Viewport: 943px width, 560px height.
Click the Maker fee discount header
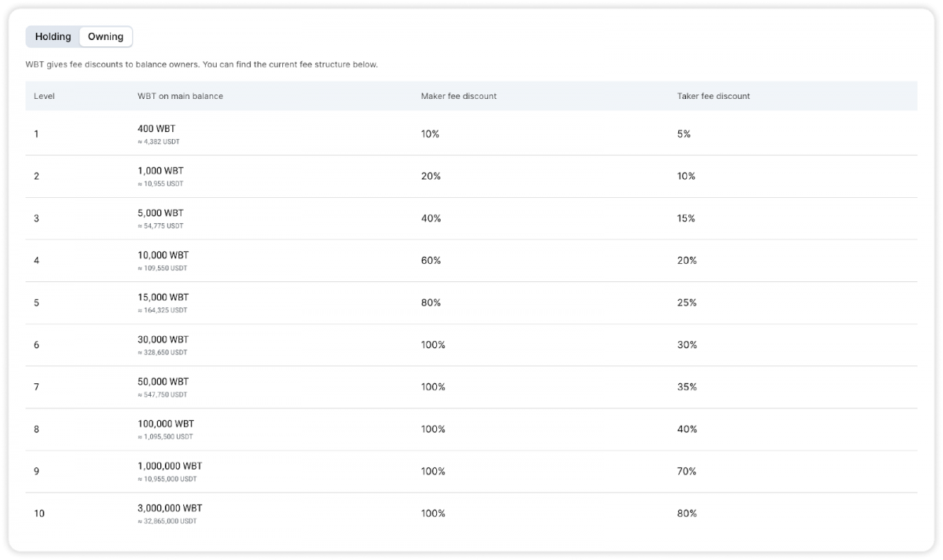coord(458,96)
